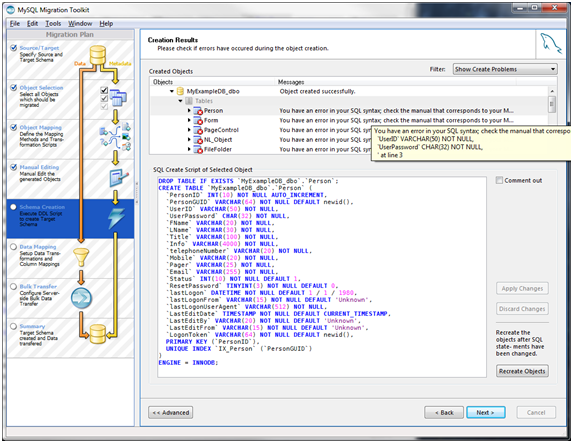Click the Next button
The width and height of the screenshot is (573, 443).
coord(486,412)
